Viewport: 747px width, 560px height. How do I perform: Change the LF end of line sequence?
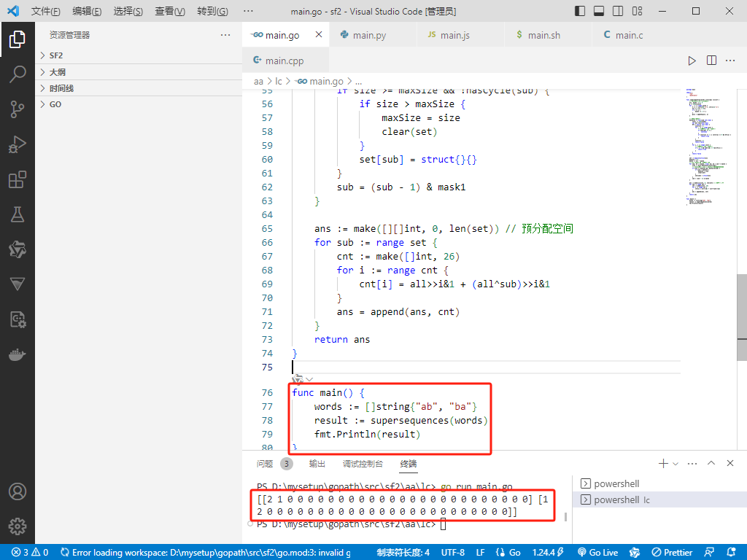480,553
